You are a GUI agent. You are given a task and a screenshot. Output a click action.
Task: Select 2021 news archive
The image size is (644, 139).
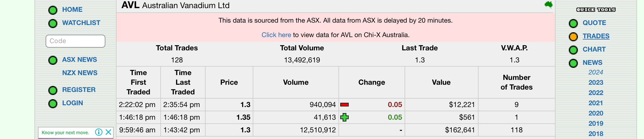[596, 103]
